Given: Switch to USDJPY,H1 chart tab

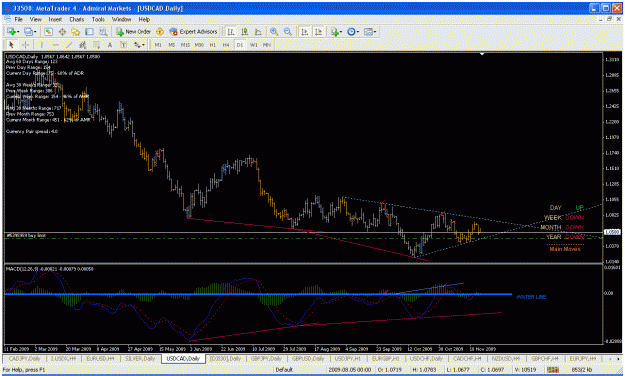Looking at the screenshot, I should (348, 359).
